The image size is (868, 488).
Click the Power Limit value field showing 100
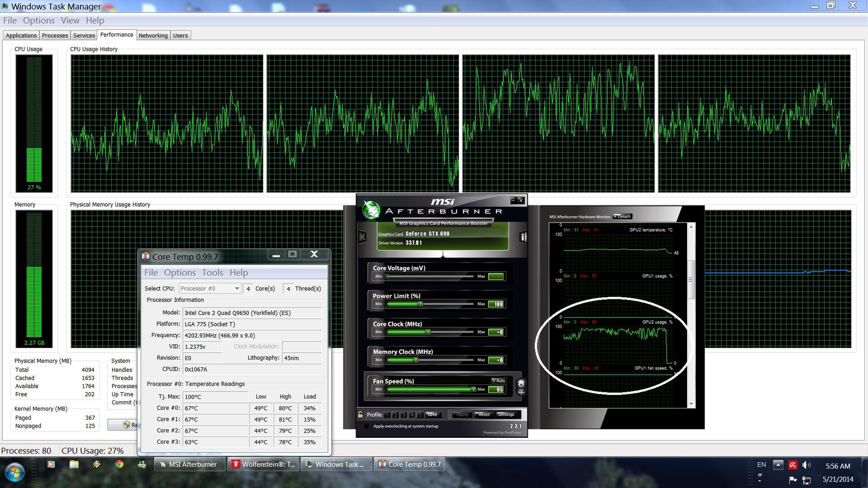tap(496, 304)
